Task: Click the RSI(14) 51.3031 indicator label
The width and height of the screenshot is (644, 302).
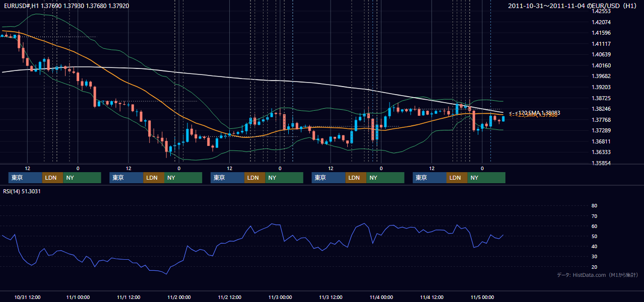Action: pyautogui.click(x=22, y=191)
